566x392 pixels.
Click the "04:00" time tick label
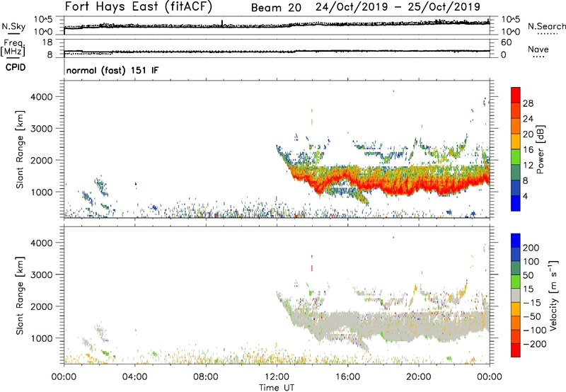(x=134, y=377)
